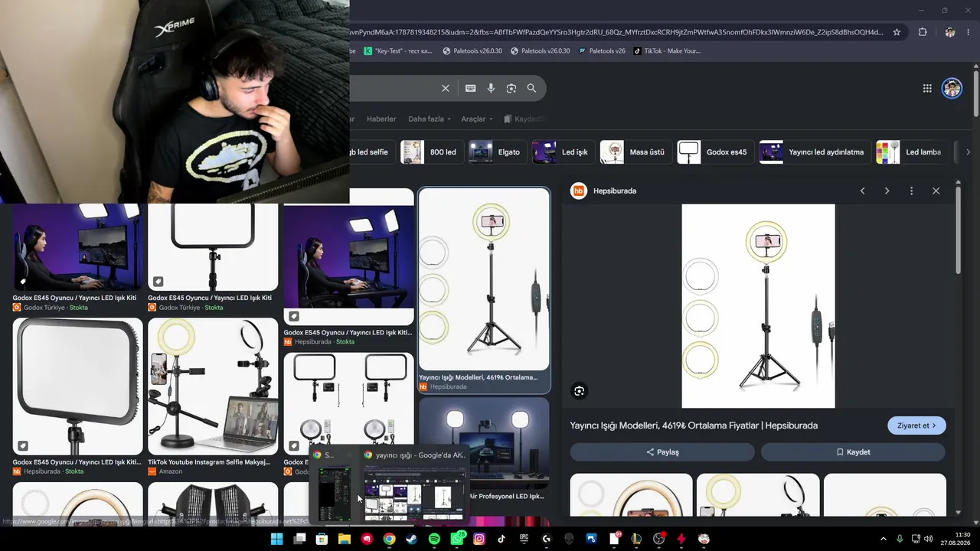
Task: Open Steam from the taskbar
Action: pos(412,539)
